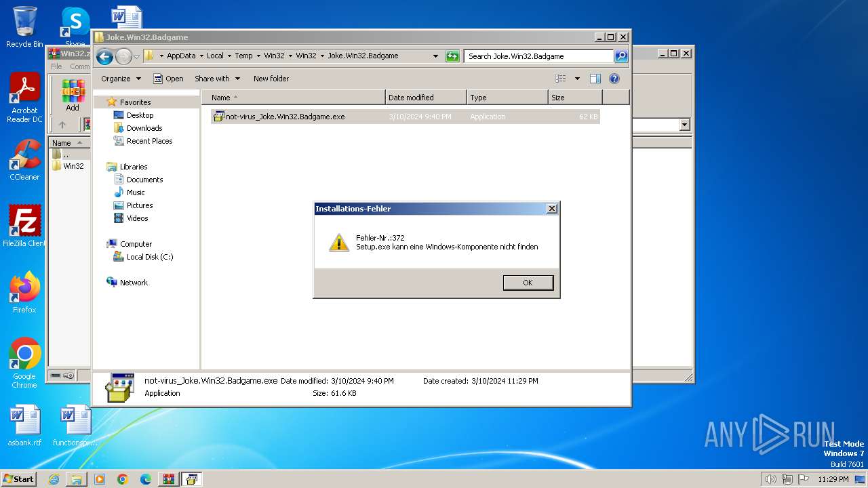Open the WinRAR path dropdown on right
This screenshot has width=868, height=488.
684,125
